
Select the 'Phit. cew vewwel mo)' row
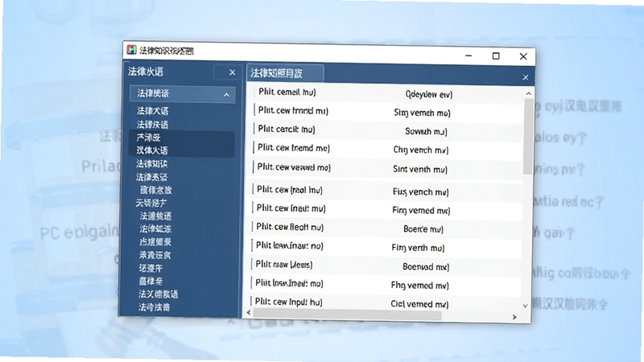[x=386, y=168]
